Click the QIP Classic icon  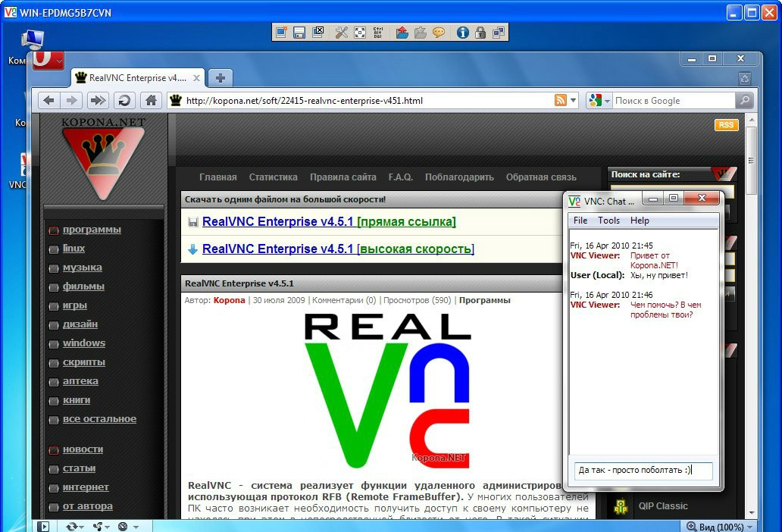pos(621,506)
